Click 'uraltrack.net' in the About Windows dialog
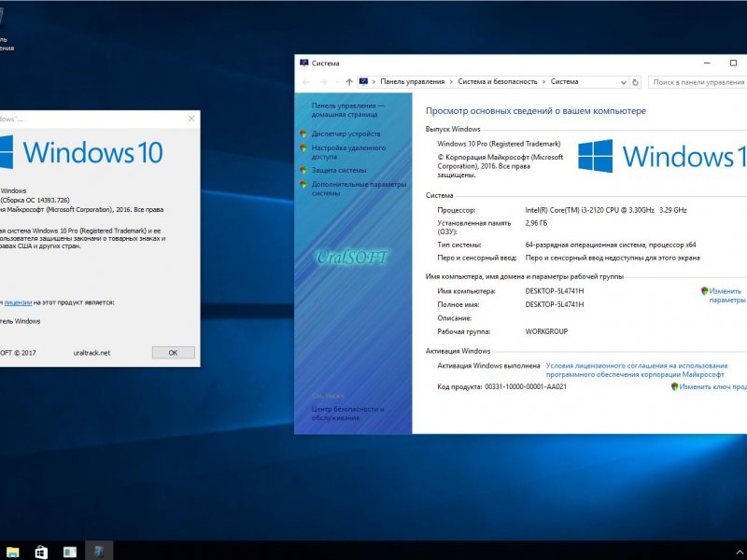This screenshot has width=747, height=560. pyautogui.click(x=92, y=353)
